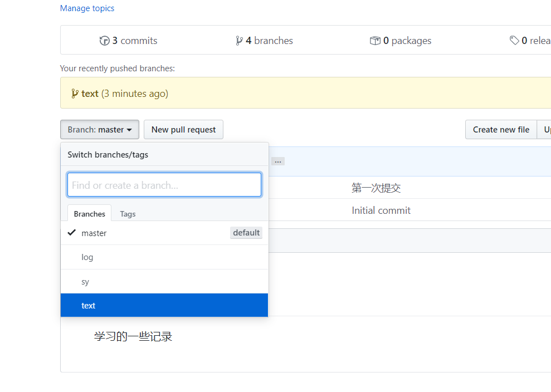This screenshot has height=392, width=551.
Task: Click the branches fork icon
Action: coord(239,41)
